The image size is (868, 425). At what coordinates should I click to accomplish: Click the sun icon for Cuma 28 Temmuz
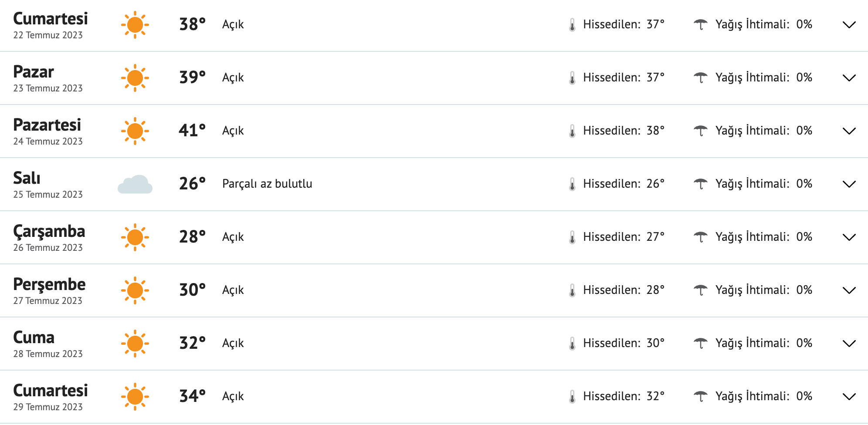click(135, 344)
